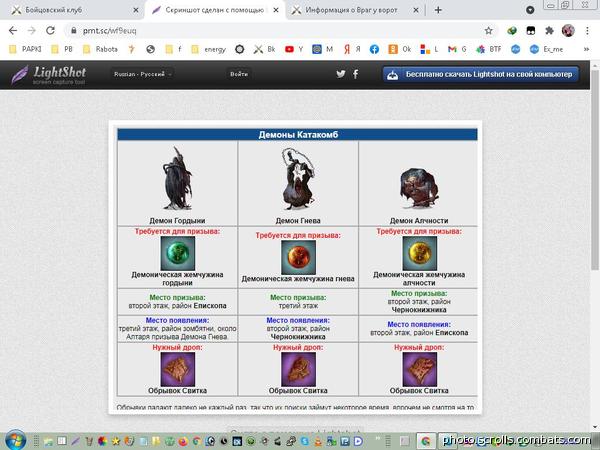Open a new browser tab

[438, 10]
